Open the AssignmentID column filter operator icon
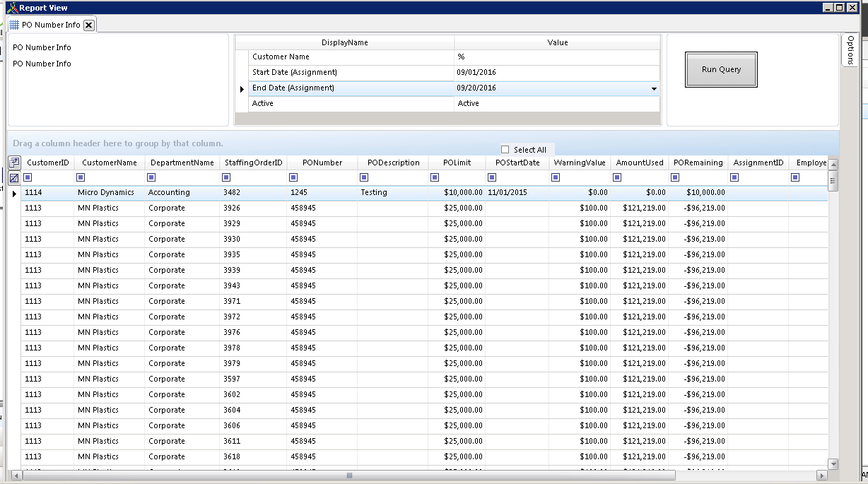Image resolution: width=868 pixels, height=484 pixels. click(x=734, y=177)
